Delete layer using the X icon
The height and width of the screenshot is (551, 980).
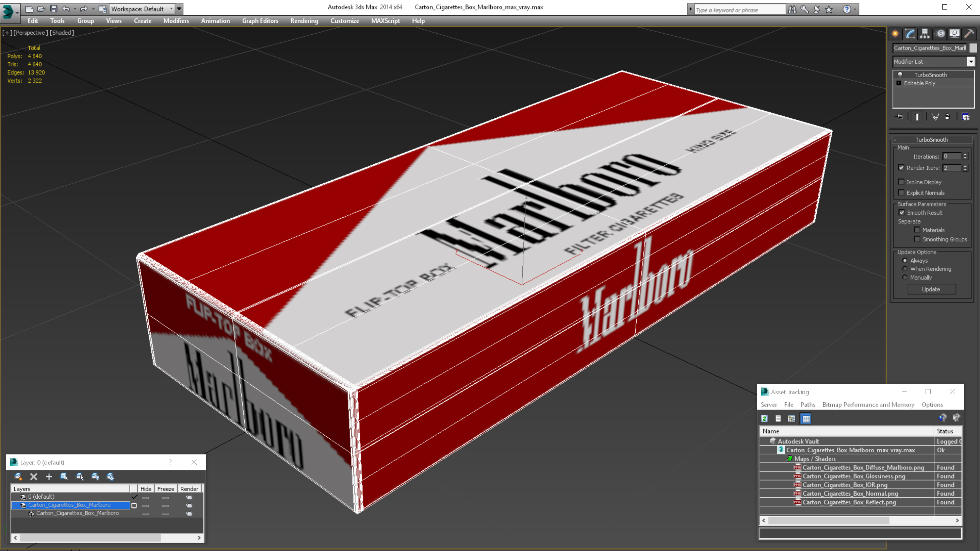click(x=33, y=477)
